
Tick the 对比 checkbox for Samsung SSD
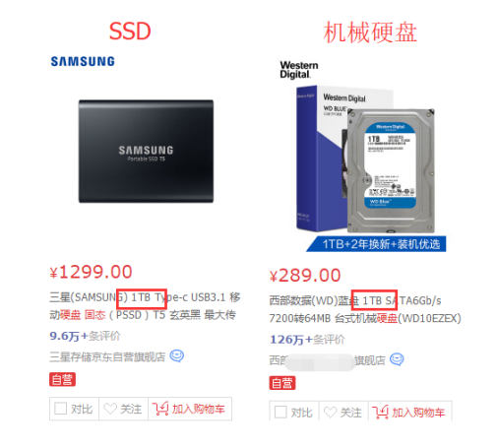point(60,409)
